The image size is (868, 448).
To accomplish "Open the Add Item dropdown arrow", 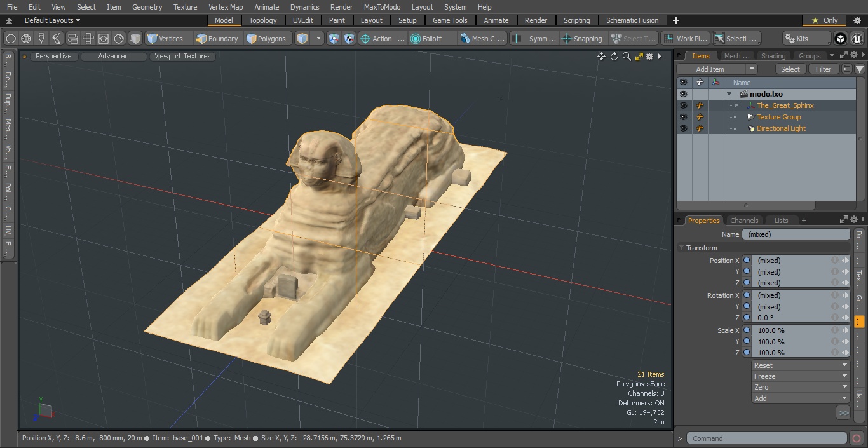I will (752, 69).
